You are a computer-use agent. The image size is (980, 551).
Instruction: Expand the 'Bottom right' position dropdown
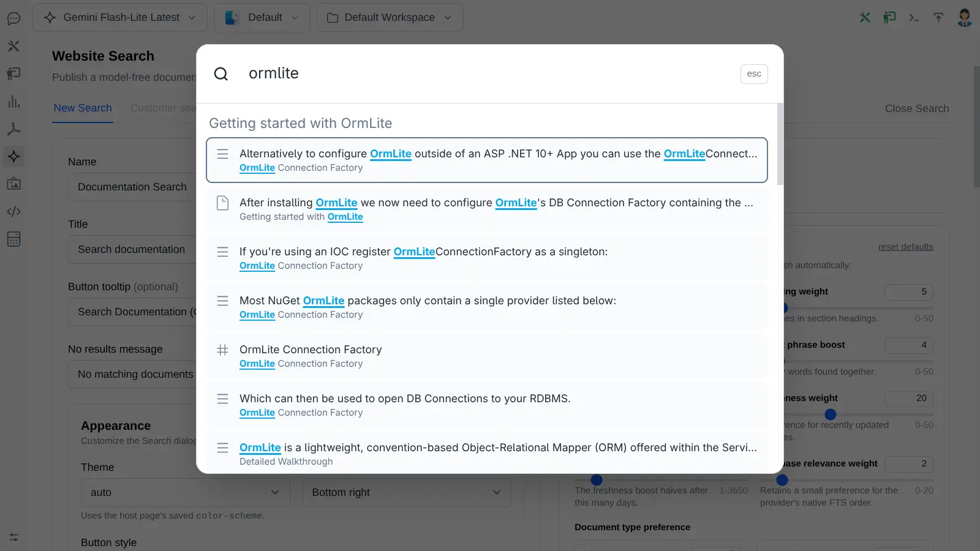coord(407,492)
